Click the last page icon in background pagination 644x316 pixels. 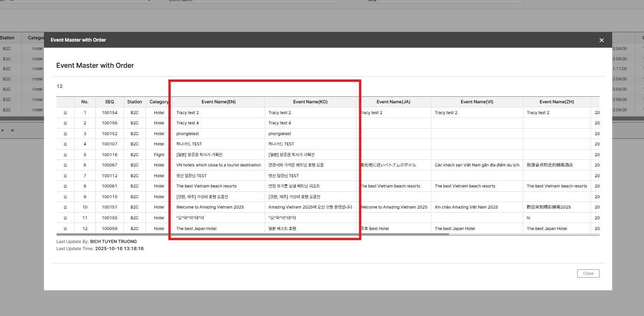click(13, 130)
